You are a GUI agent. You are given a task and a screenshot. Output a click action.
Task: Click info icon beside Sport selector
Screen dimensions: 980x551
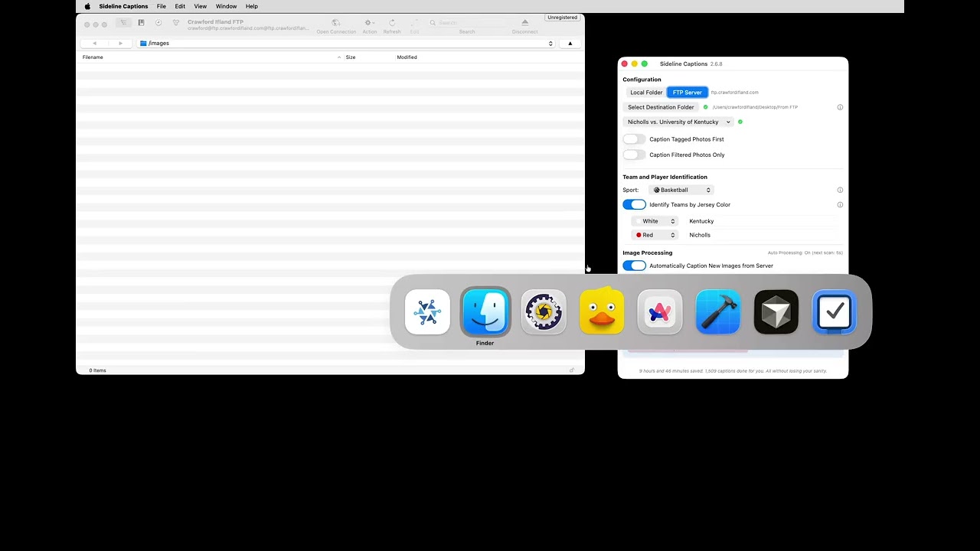coord(840,190)
